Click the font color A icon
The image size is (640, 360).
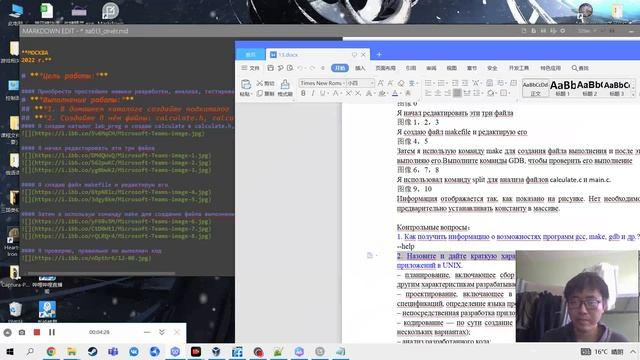click(x=395, y=93)
